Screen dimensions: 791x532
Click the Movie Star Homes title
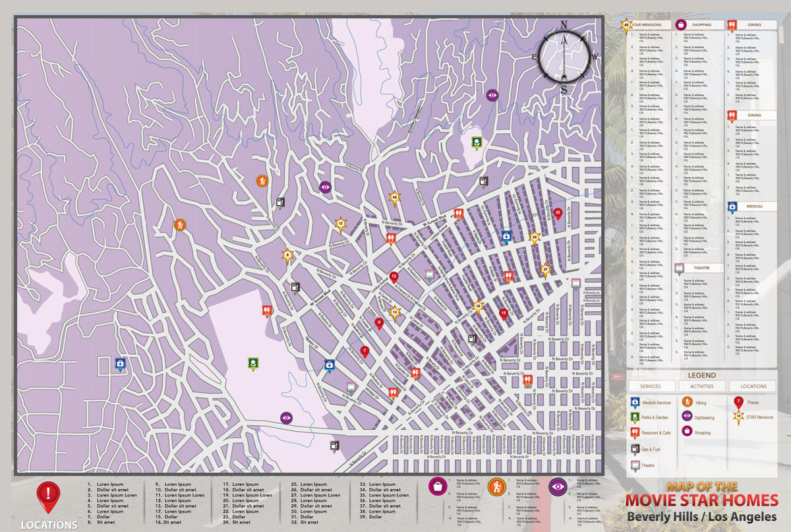pyautogui.click(x=701, y=500)
